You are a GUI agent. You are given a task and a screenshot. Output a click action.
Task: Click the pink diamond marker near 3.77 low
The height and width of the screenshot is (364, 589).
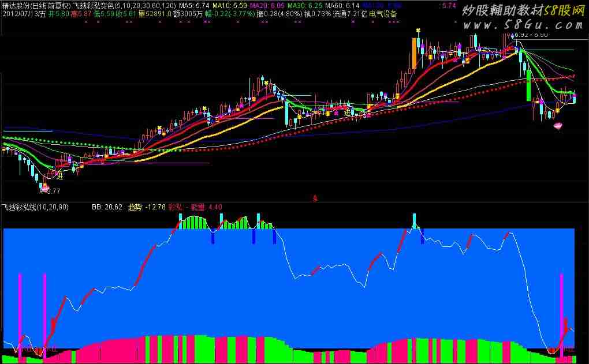(44, 186)
